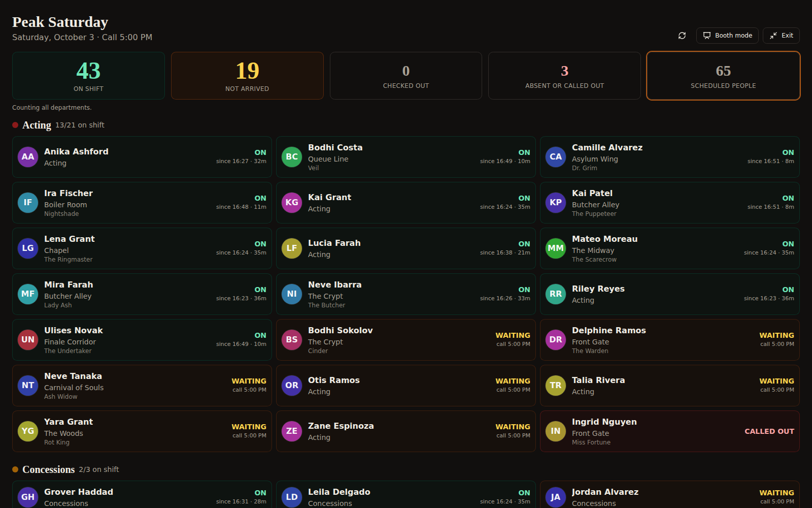The image size is (812, 508).
Task: Click Bodhi Costa's BC avatar
Action: tap(292, 157)
